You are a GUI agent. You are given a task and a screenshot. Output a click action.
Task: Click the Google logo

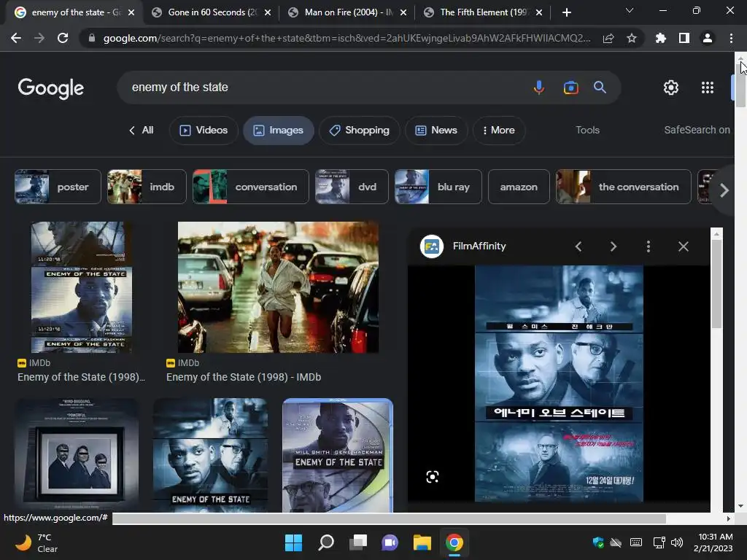(50, 88)
